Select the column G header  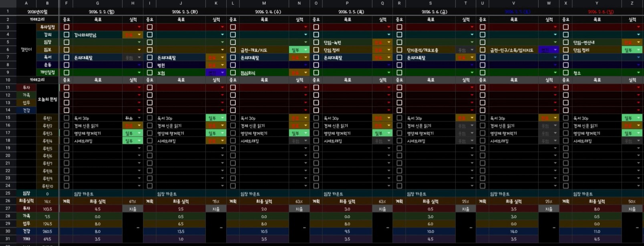tap(97, 3)
